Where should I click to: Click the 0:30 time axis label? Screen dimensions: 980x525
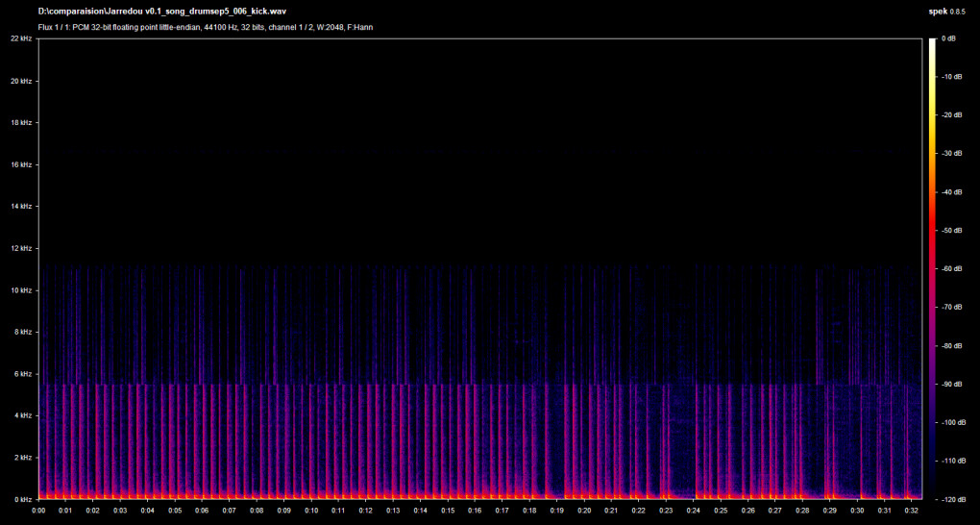857,511
